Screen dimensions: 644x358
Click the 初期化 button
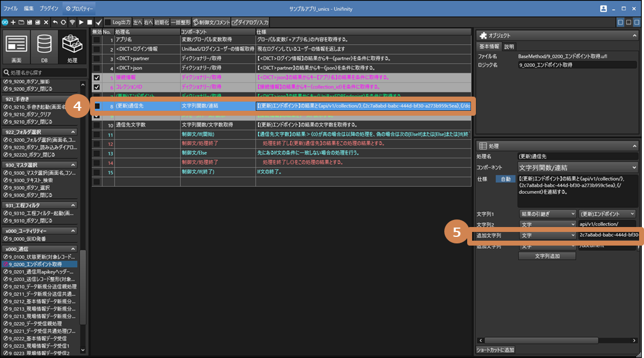coord(162,22)
